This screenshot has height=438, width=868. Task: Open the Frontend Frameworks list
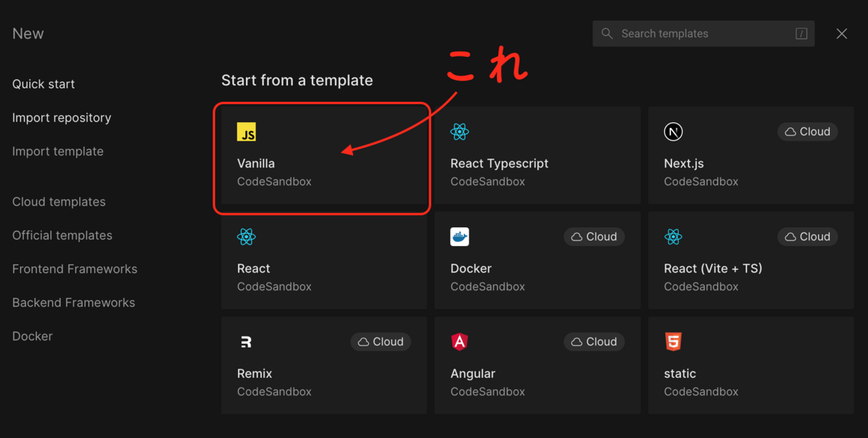coord(75,269)
